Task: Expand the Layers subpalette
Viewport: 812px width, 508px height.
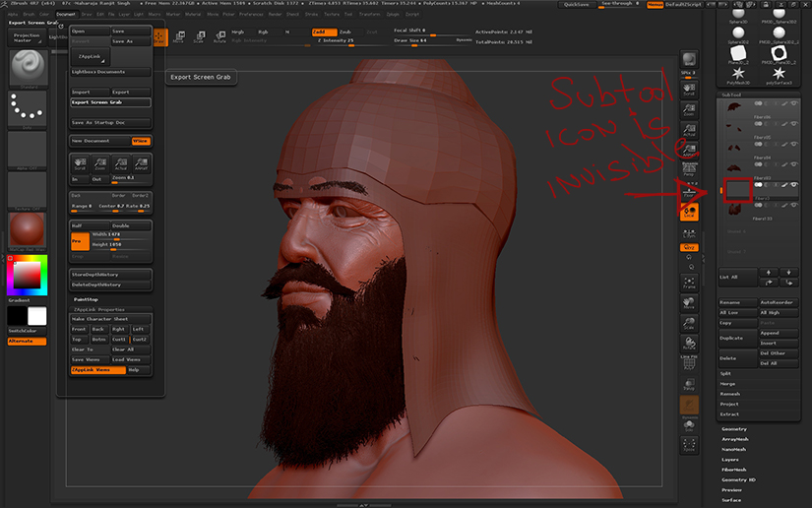Action: (729, 460)
